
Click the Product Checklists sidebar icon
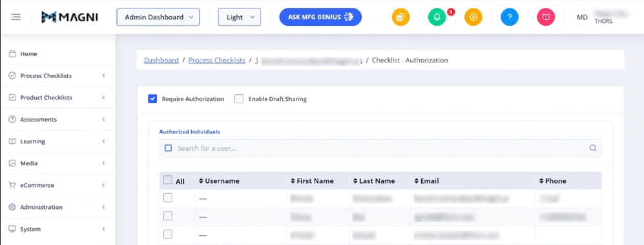pyautogui.click(x=12, y=97)
